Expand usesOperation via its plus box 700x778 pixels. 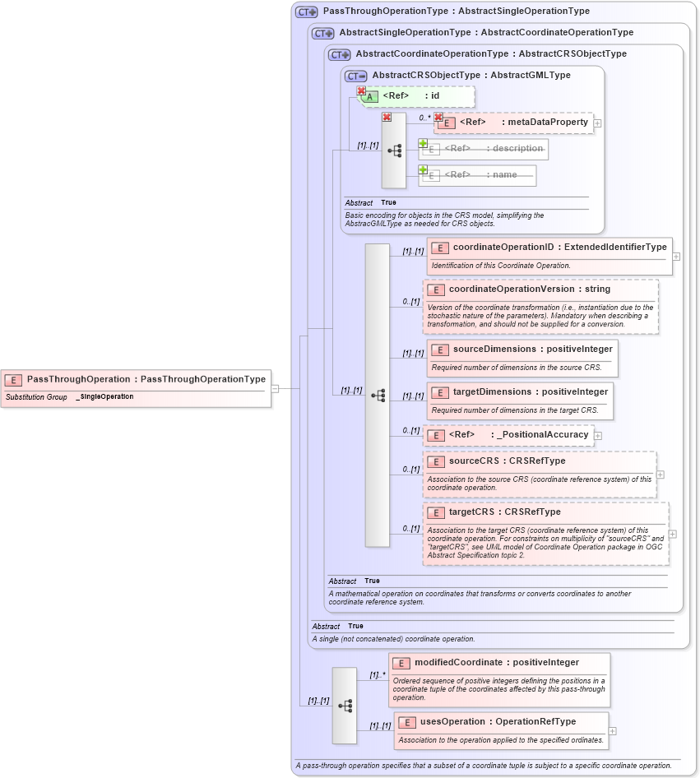pos(611,730)
